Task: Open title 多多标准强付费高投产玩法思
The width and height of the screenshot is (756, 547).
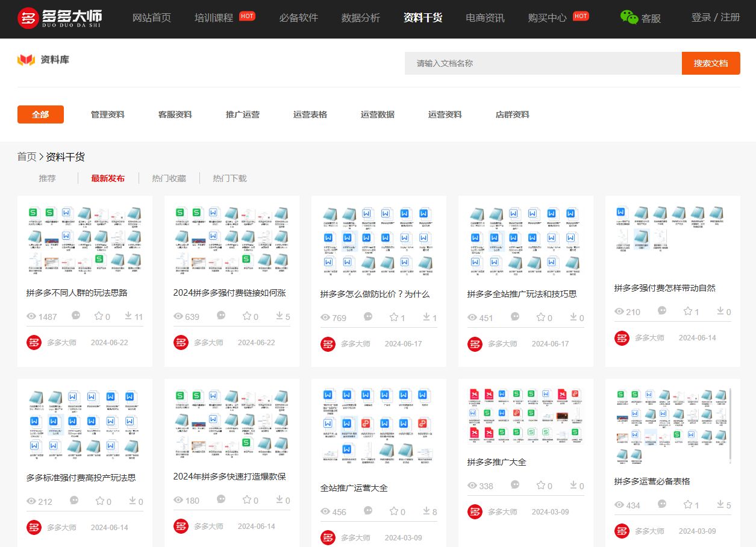Action: (81, 478)
